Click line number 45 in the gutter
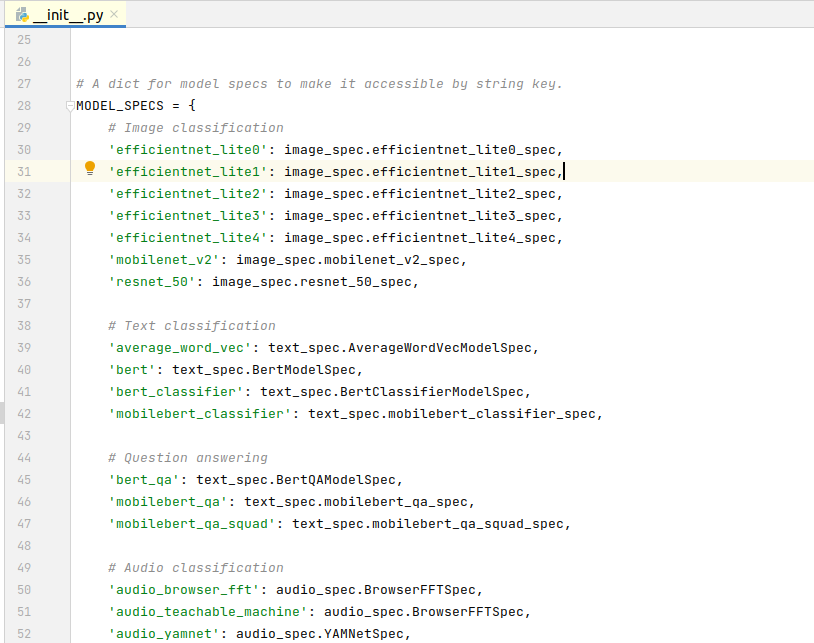This screenshot has height=643, width=814. tap(24, 480)
